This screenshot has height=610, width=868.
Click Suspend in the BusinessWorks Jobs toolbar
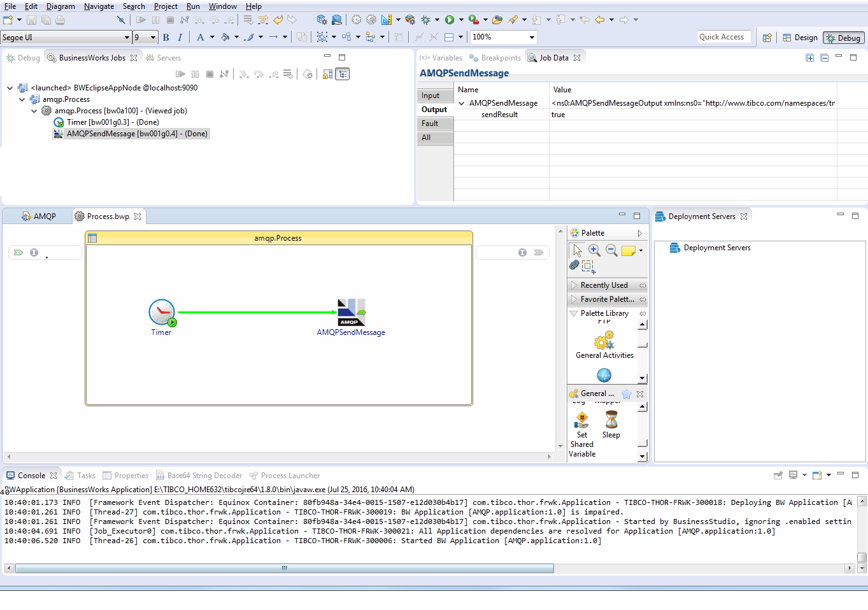point(195,74)
